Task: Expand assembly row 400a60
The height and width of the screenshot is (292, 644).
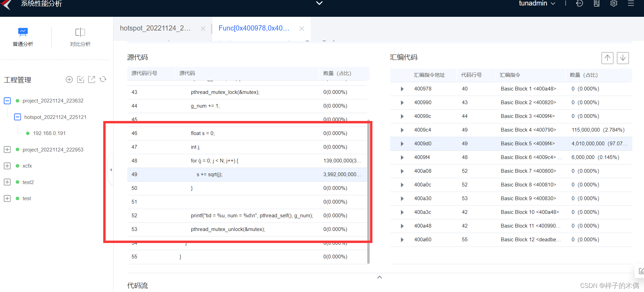Action: click(402, 240)
